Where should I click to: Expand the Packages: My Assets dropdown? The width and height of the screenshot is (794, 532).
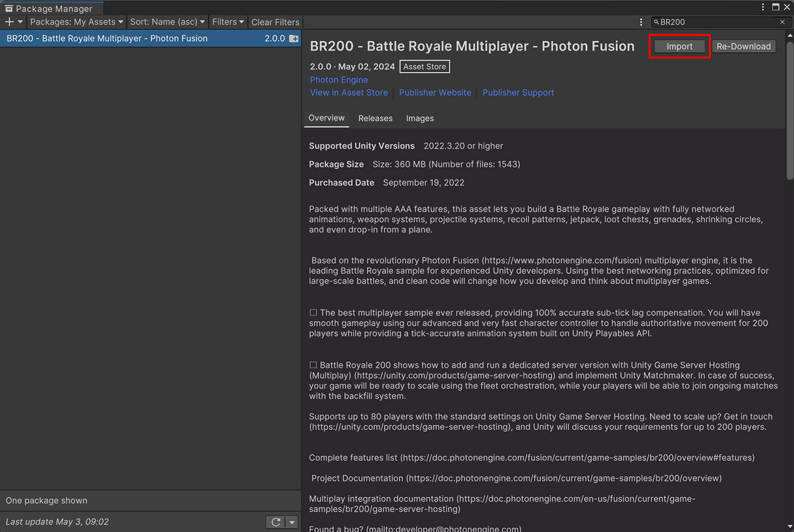click(x=76, y=22)
